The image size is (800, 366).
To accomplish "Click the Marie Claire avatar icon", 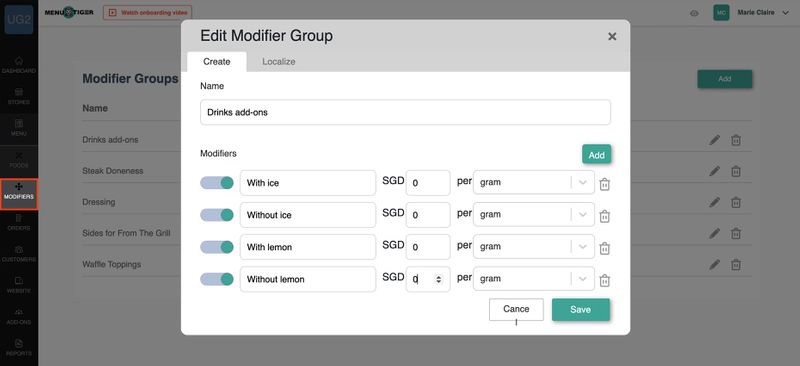I will [x=721, y=13].
